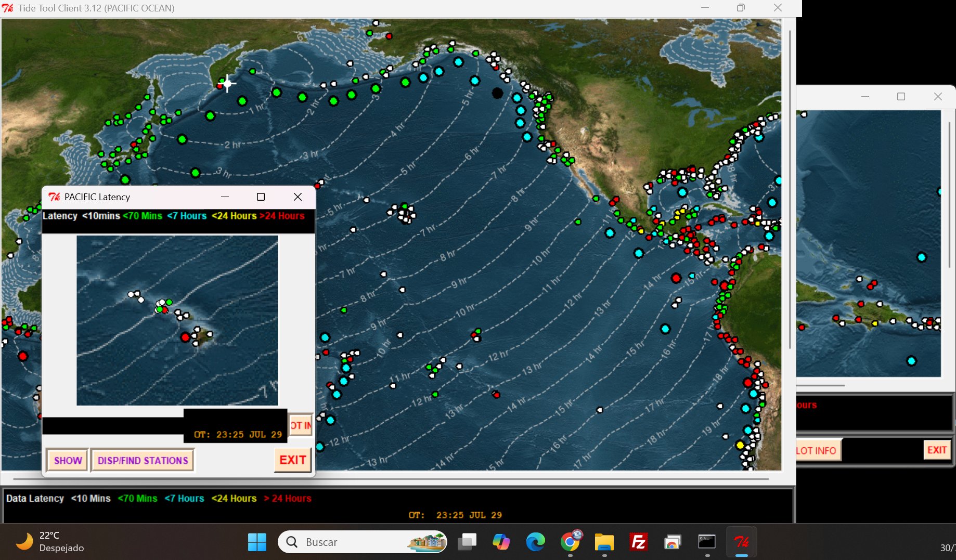Open the terminal window from the taskbar
This screenshot has width=956, height=560.
706,542
